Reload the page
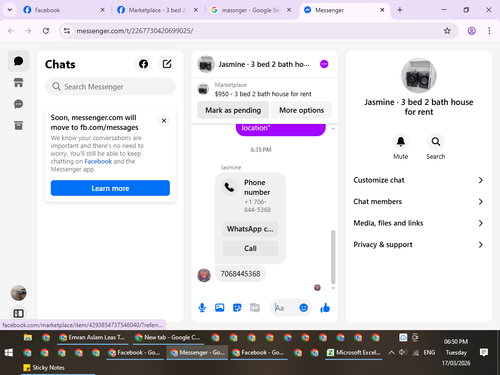The image size is (500, 375). coord(46,31)
